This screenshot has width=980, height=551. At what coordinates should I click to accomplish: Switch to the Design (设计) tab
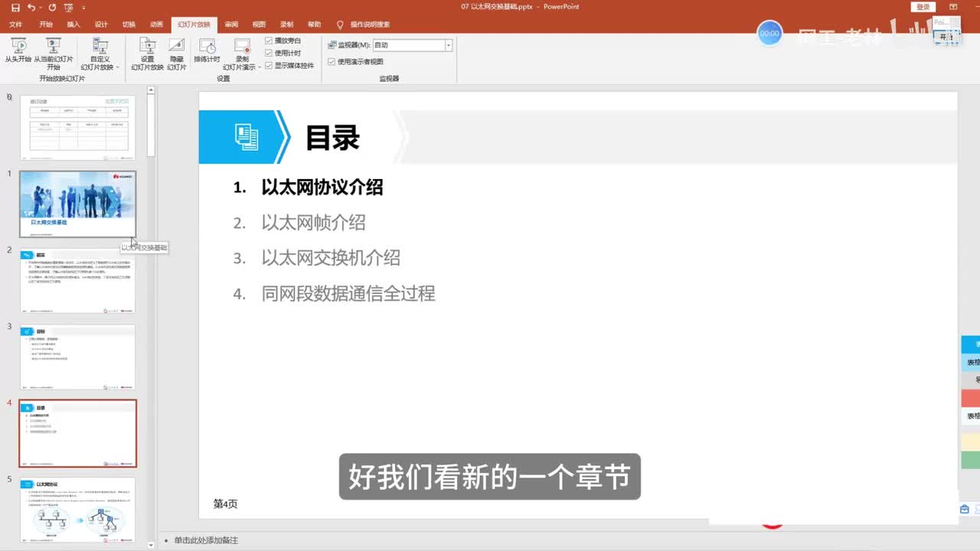click(101, 24)
